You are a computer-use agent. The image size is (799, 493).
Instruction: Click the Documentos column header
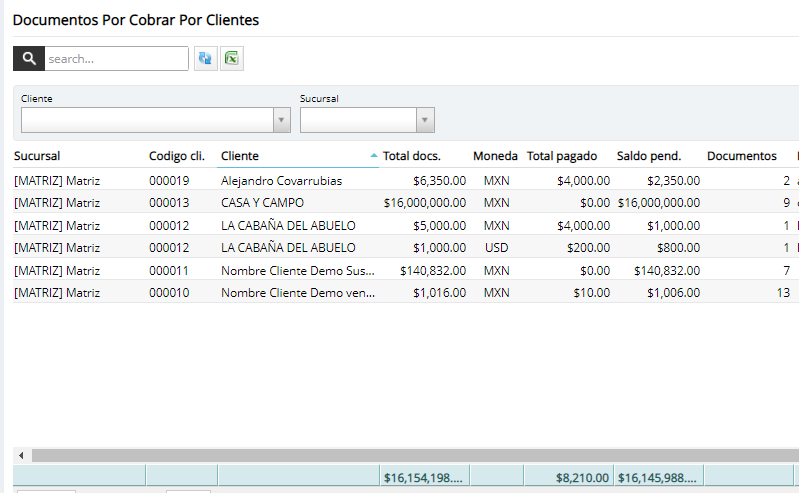pos(741,156)
